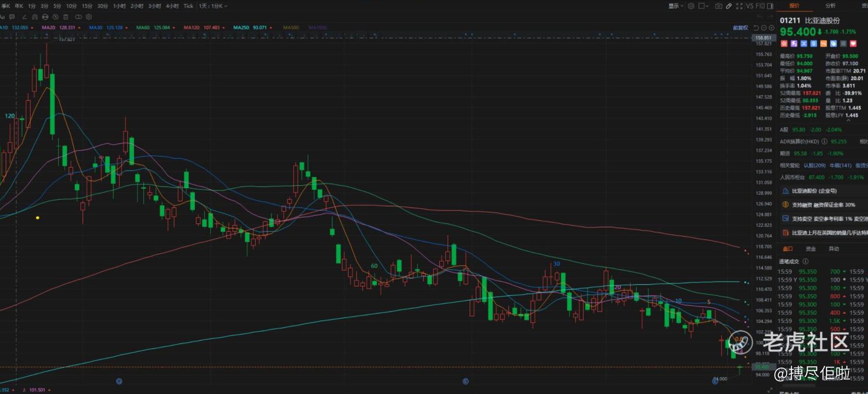Click the 158.851 price axis label
Image resolution: width=868 pixels, height=394 pixels.
point(763,38)
